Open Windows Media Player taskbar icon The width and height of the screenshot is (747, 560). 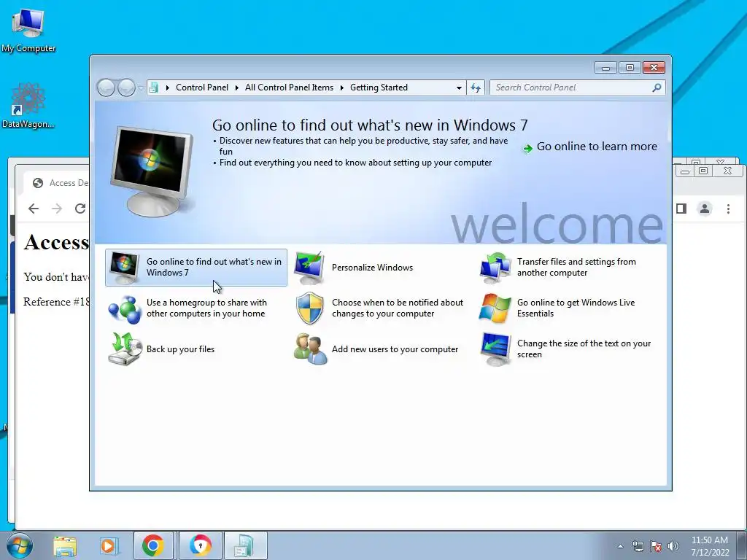pos(108,545)
